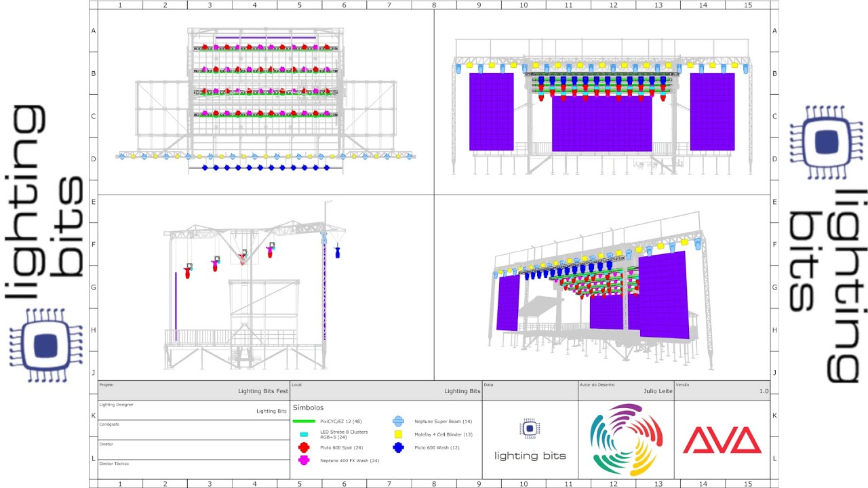
Task: Click the row of blue Pluto Wash fixtures in plan view
Action: coord(264,167)
